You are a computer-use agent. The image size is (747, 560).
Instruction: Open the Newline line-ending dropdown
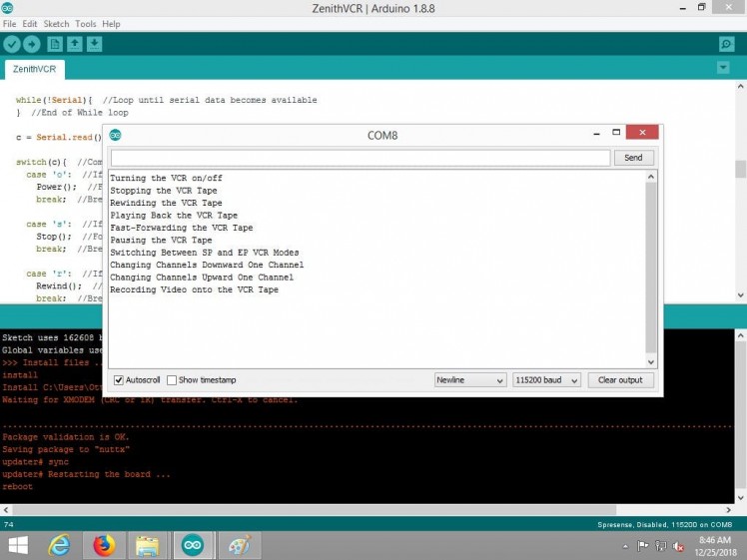[x=469, y=380]
